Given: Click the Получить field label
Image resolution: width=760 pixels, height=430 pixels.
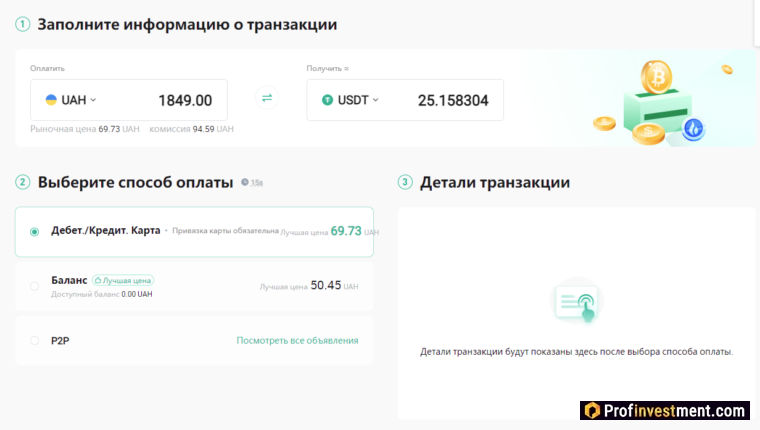Looking at the screenshot, I should point(327,68).
